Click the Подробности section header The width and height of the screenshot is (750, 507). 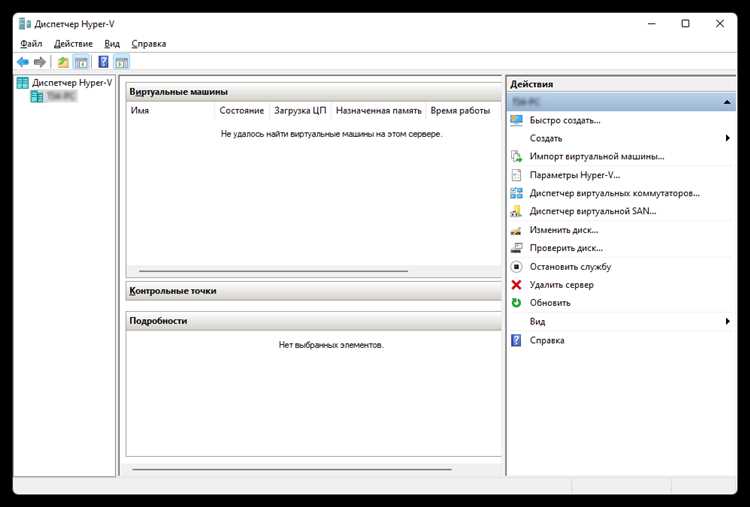tap(314, 321)
